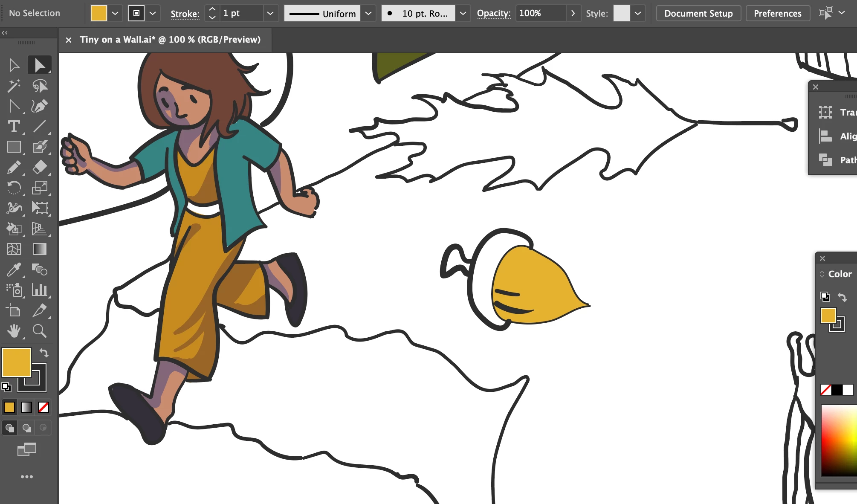This screenshot has height=504, width=857.
Task: Open Preferences from control bar
Action: click(777, 13)
